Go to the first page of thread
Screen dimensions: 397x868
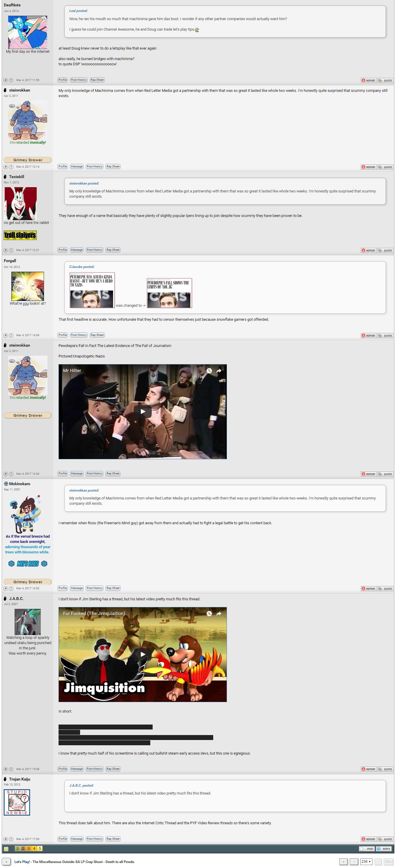(x=343, y=862)
